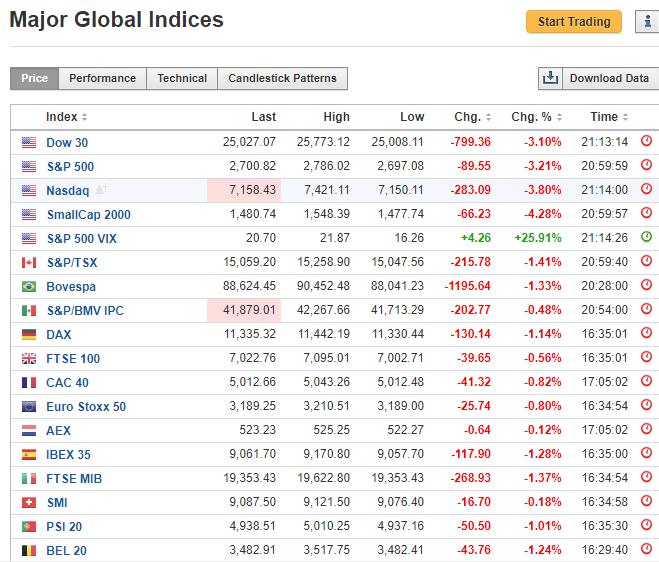
Task: Click the Canadian flag beside S&P/TSX
Action: [x=29, y=262]
